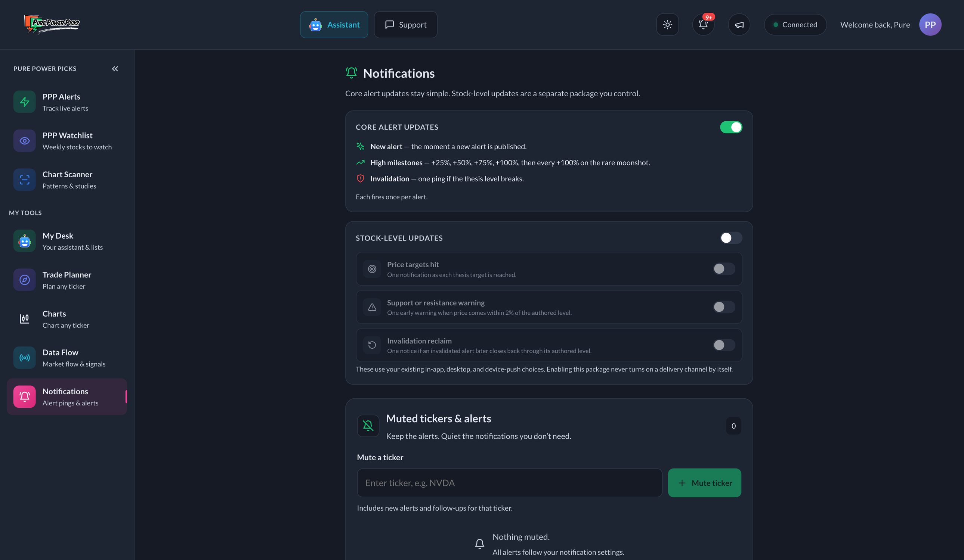Open My Desk menu item

[x=67, y=241]
